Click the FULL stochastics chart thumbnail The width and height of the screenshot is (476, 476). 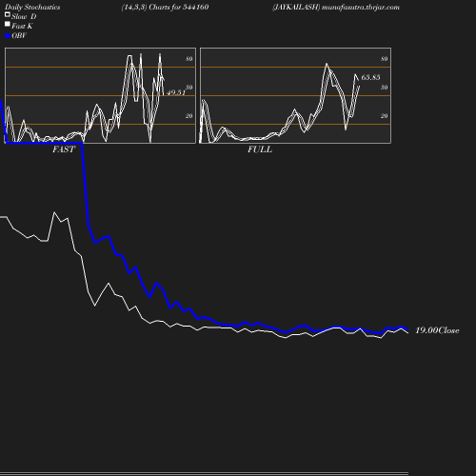coord(295,95)
